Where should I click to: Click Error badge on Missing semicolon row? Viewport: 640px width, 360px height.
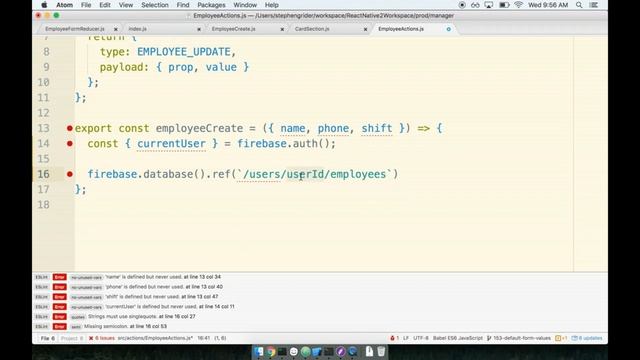59,327
